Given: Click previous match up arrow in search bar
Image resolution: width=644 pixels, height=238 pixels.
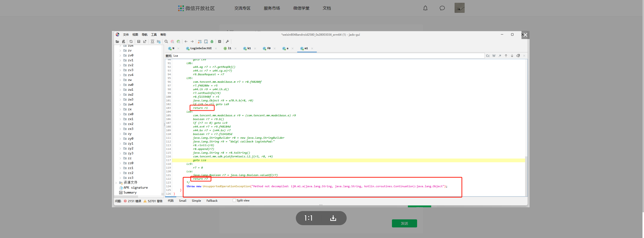Looking at the screenshot, I should (x=506, y=56).
